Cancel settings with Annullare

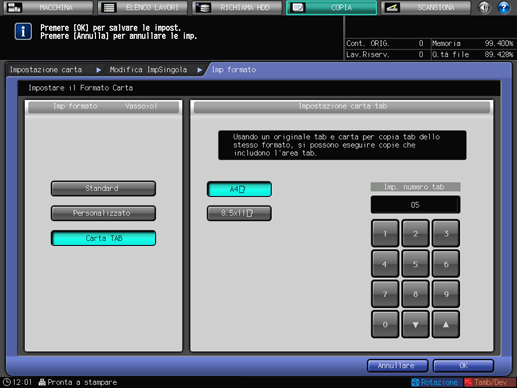pos(397,366)
